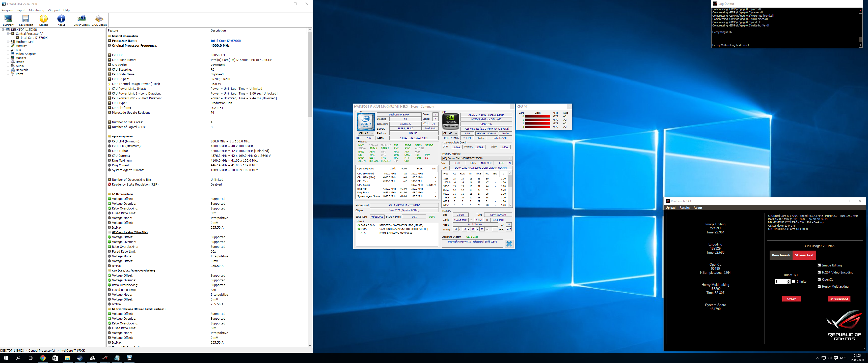
Task: Click the NVIDIA GeForce logo in System Summary
Action: coord(450,122)
